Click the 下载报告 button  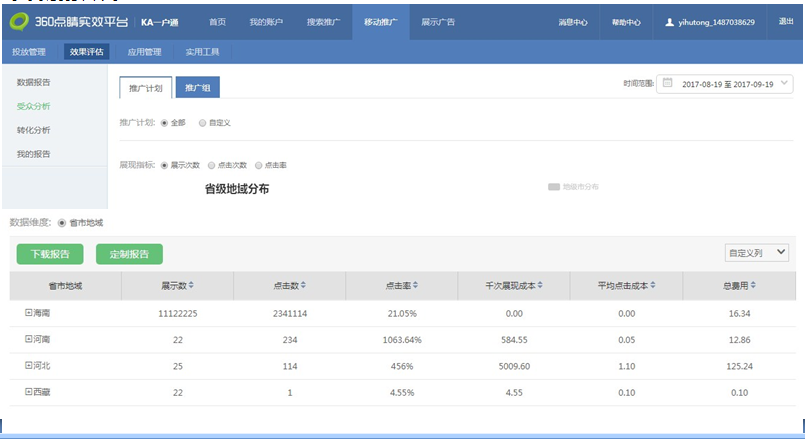(50, 254)
